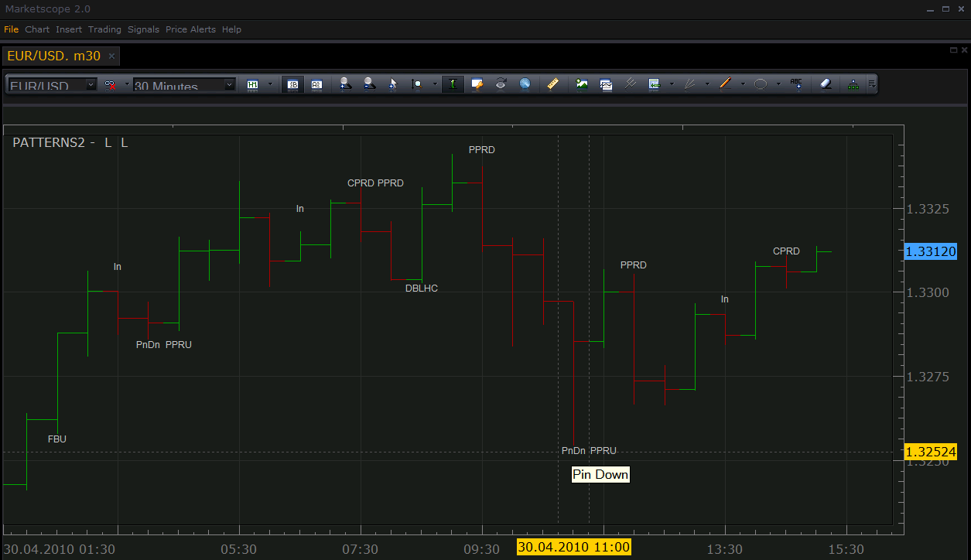Screen dimensions: 971x560
Task: Click the green hierarchy structure icon
Action: pos(853,84)
